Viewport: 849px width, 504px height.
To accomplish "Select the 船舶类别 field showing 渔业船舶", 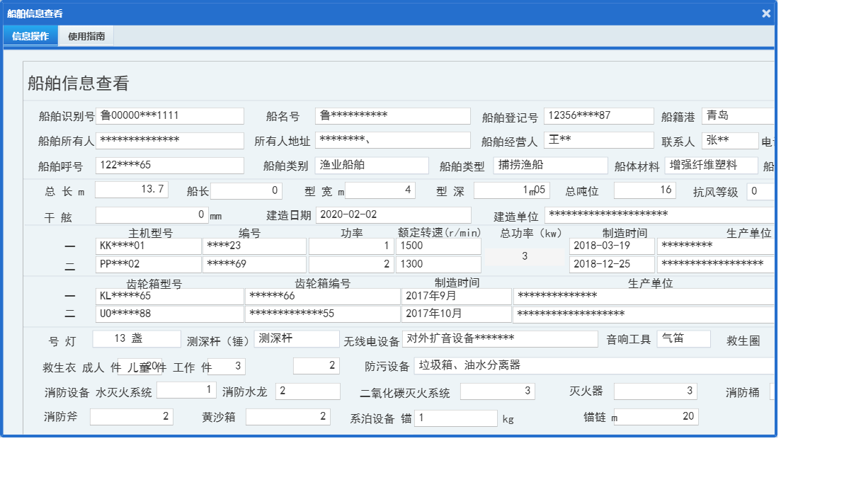I will (372, 165).
